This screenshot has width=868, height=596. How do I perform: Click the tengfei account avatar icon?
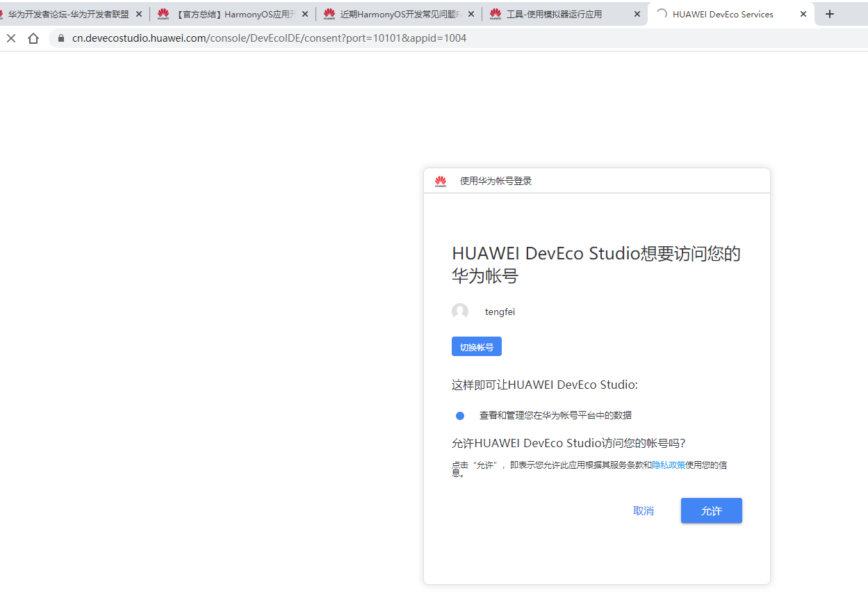pyautogui.click(x=460, y=311)
